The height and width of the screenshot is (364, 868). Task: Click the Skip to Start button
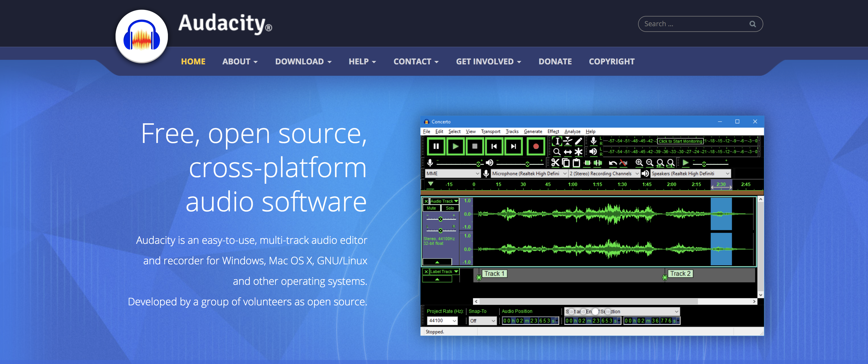tap(494, 146)
